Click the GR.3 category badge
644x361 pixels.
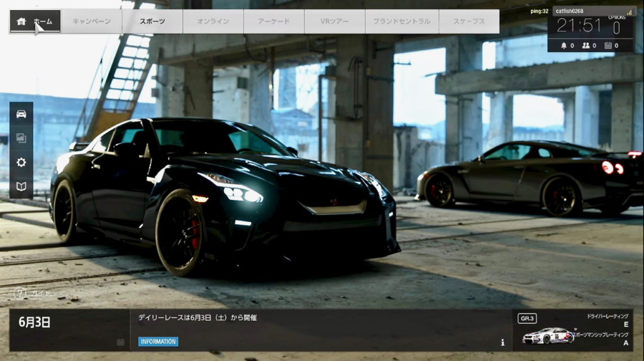coord(527,318)
